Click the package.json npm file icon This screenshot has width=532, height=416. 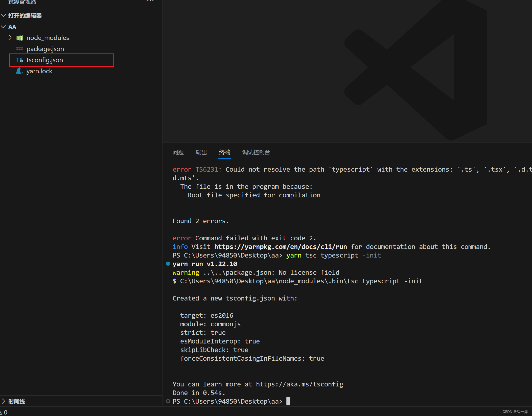19,49
